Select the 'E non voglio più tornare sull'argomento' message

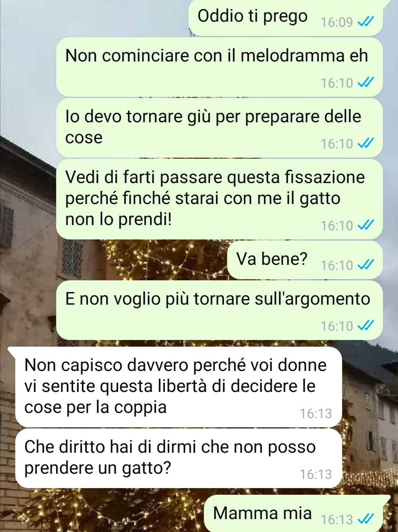[x=219, y=310]
